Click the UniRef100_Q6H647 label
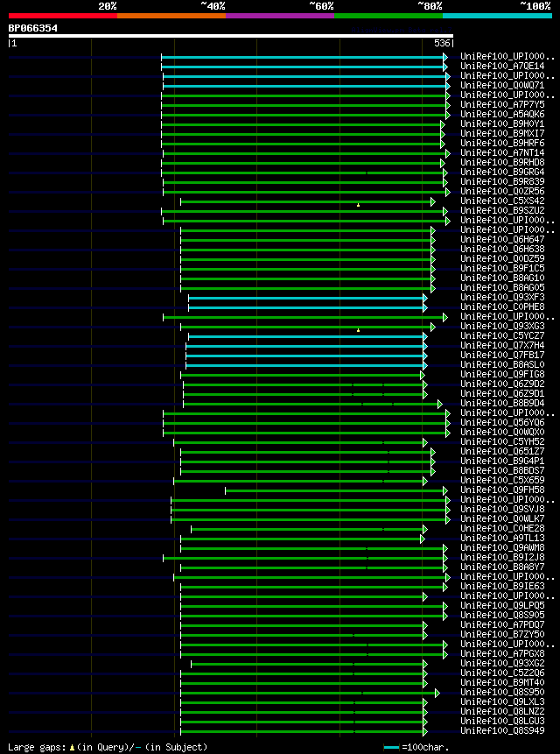Viewport: 560px width, 754px height. 502,239
